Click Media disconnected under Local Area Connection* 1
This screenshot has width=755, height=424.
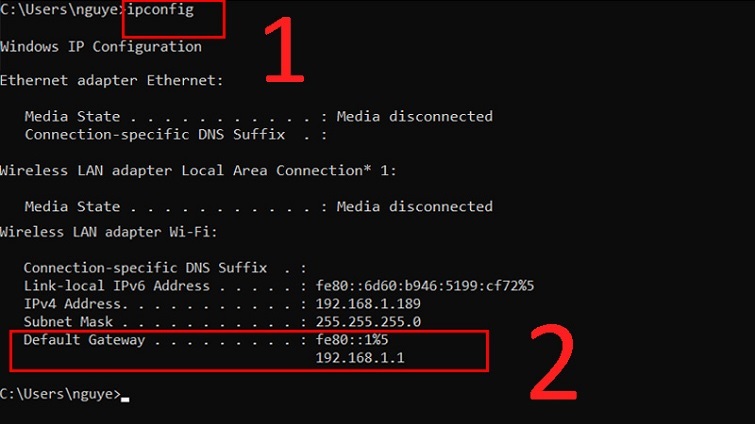(414, 207)
